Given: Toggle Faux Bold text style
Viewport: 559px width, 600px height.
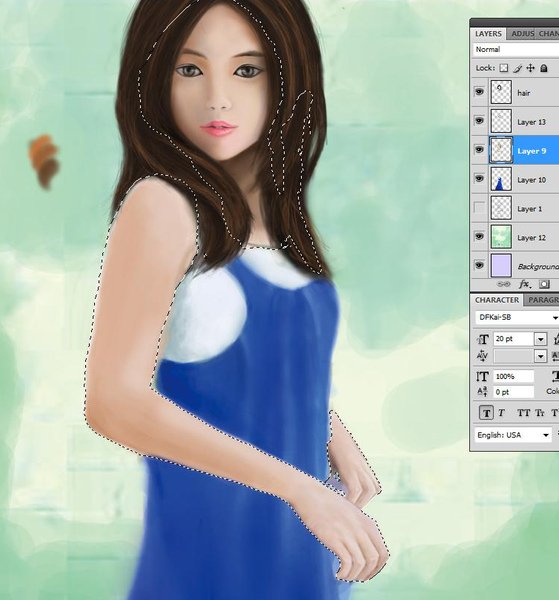Looking at the screenshot, I should [x=486, y=413].
